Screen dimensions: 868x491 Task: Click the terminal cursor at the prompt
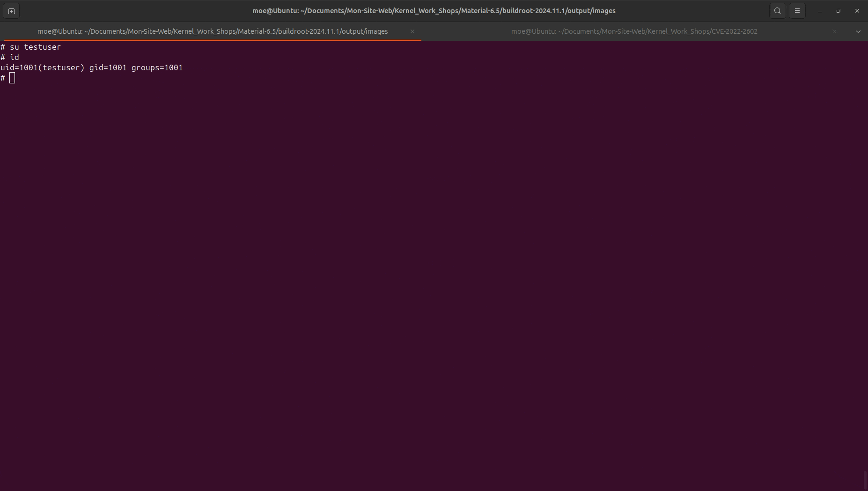[12, 78]
